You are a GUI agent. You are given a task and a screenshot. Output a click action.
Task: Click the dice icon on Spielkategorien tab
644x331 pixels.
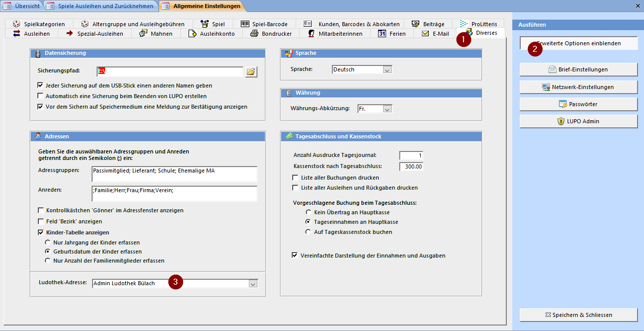click(x=17, y=24)
